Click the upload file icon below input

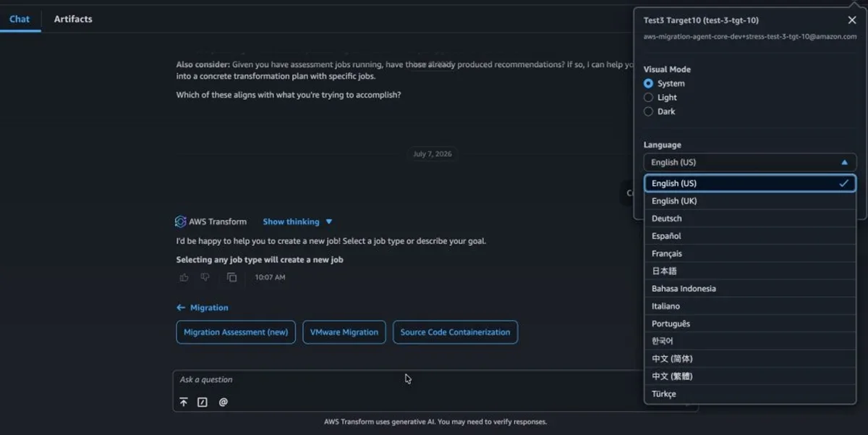(184, 402)
